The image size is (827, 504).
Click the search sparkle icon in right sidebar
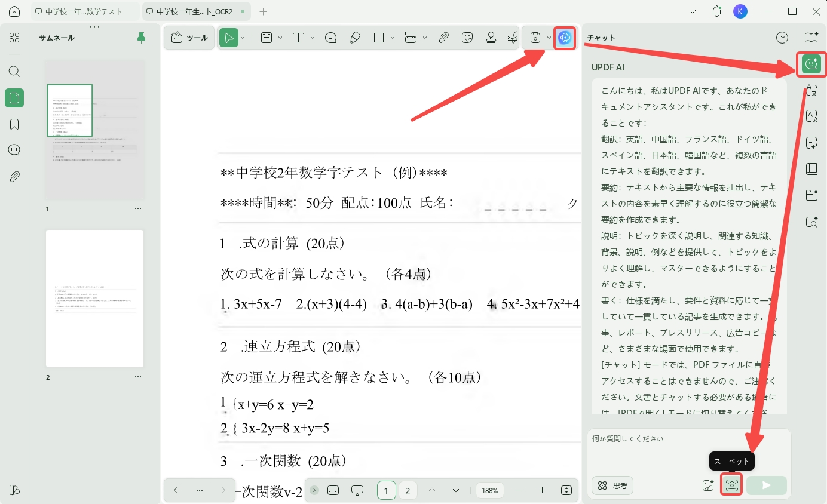tap(811, 222)
